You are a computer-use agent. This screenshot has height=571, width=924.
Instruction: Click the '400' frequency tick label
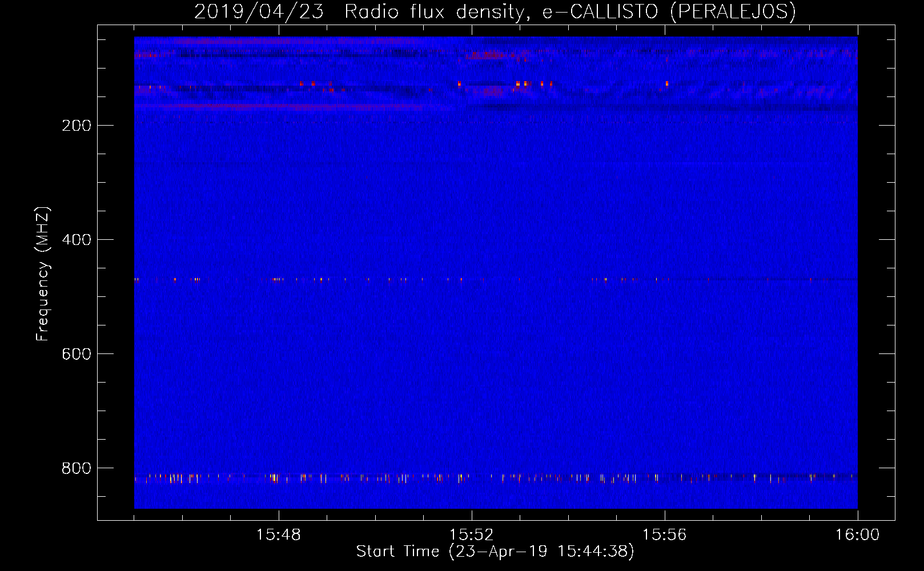pyautogui.click(x=77, y=240)
